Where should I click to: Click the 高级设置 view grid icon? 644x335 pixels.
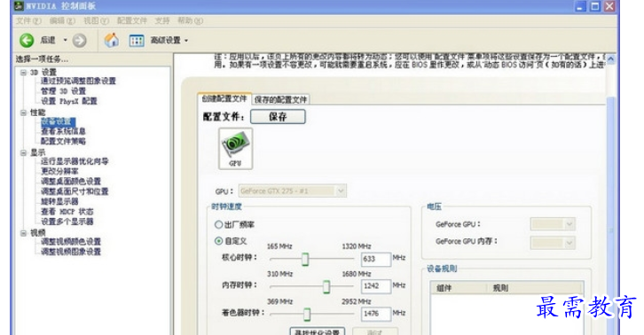point(137,40)
